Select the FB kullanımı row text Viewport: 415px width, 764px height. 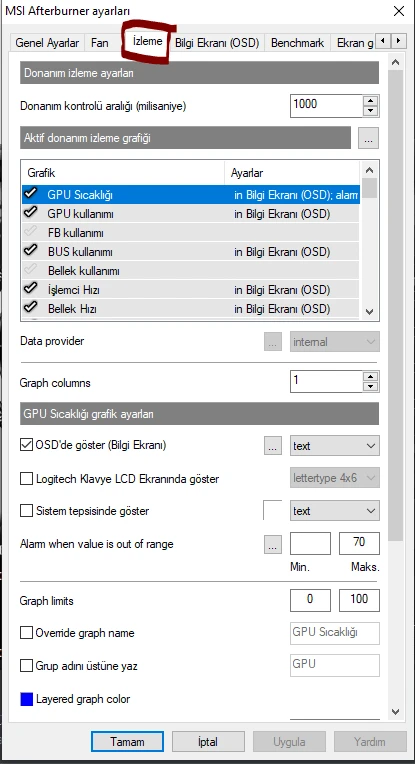75,232
